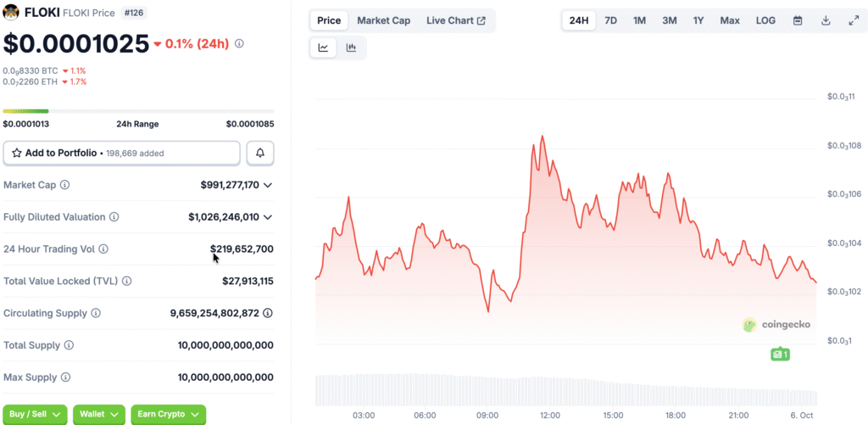Click Add to Portfolio button
The image size is (868, 425).
122,153
